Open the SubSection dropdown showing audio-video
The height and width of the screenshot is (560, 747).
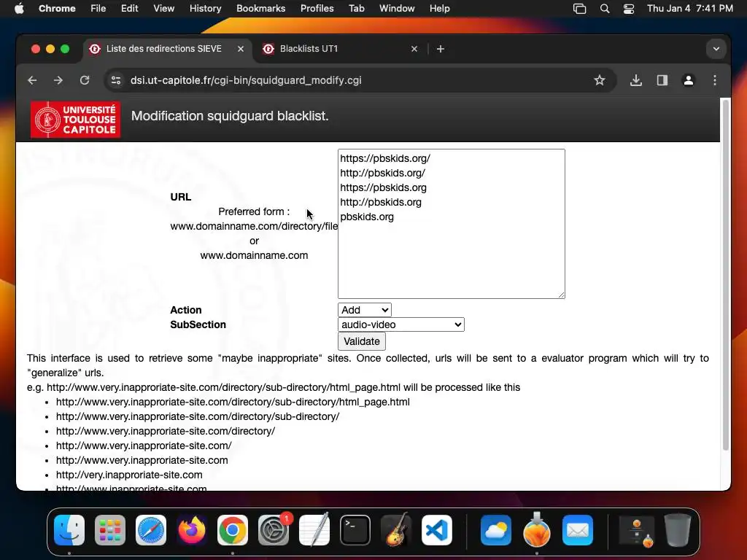point(400,324)
